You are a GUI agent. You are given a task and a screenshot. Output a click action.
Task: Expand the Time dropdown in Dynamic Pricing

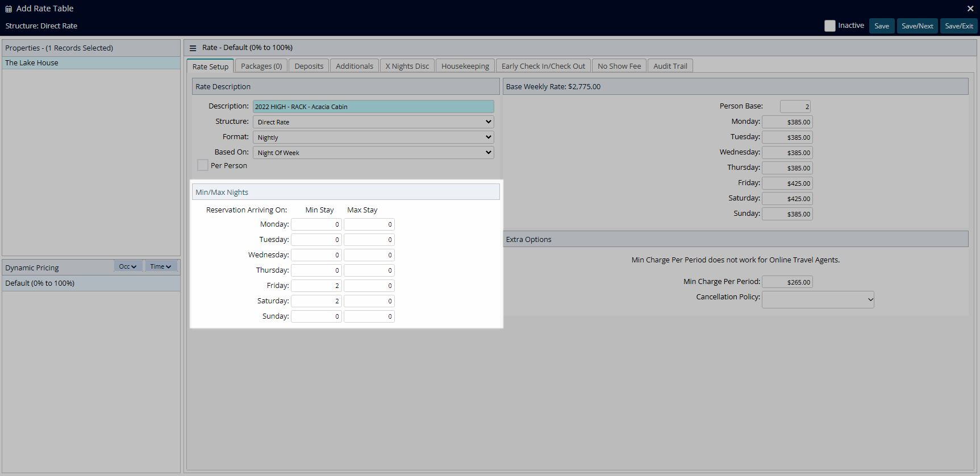click(161, 266)
